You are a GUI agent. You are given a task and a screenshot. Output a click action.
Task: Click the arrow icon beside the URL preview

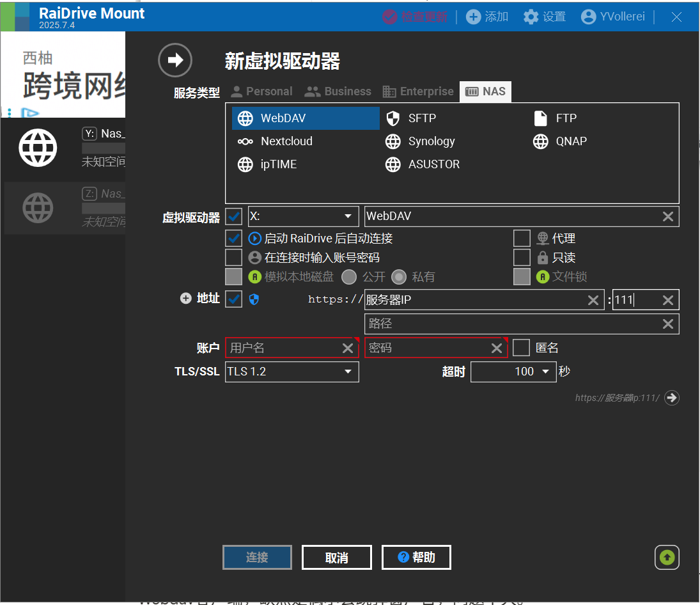671,398
